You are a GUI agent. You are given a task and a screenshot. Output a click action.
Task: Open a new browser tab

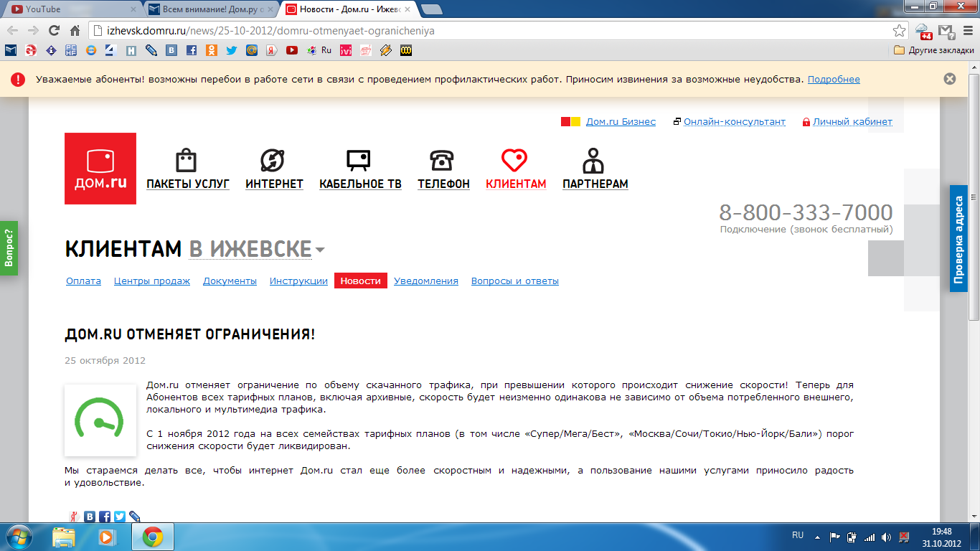point(431,9)
